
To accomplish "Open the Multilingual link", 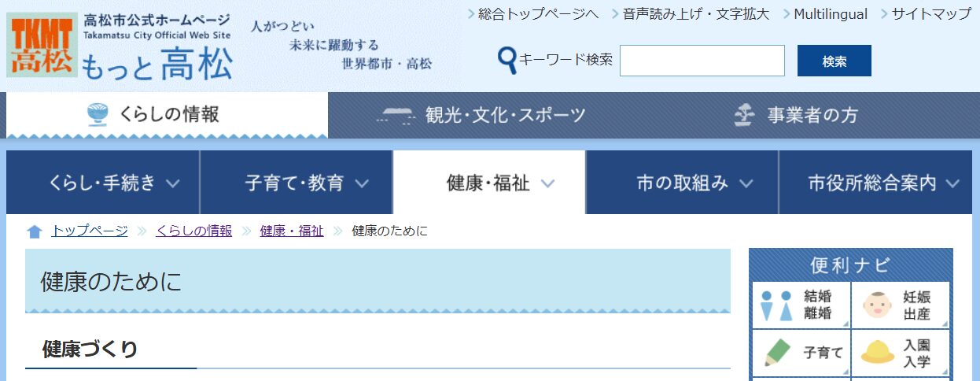I will point(830,14).
